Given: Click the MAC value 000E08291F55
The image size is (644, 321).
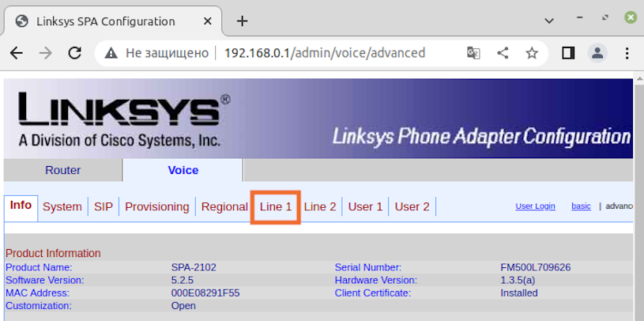Looking at the screenshot, I should [205, 293].
